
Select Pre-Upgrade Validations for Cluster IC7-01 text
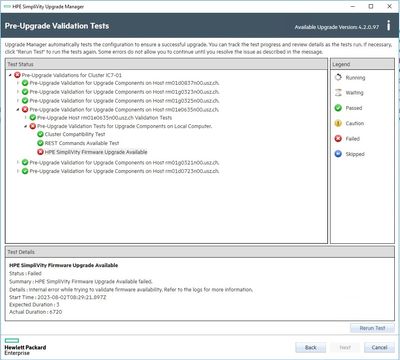click(x=72, y=75)
